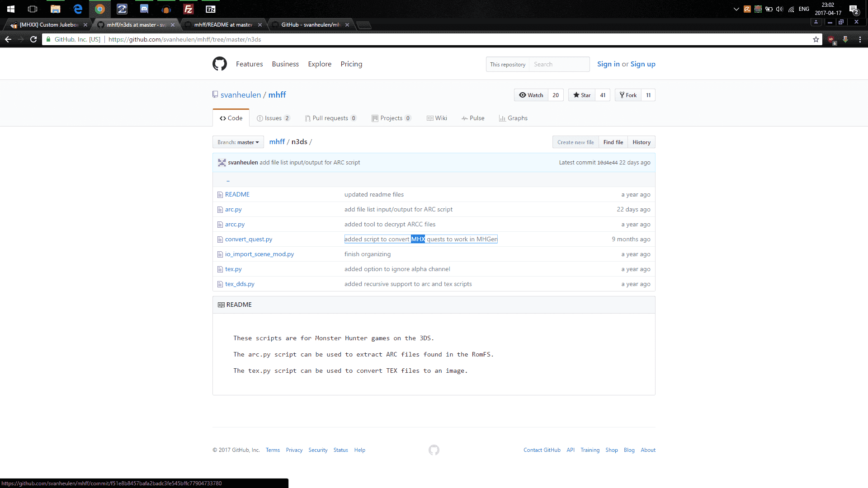The image size is (868, 488).
Task: Click the Find file button
Action: coord(613,142)
